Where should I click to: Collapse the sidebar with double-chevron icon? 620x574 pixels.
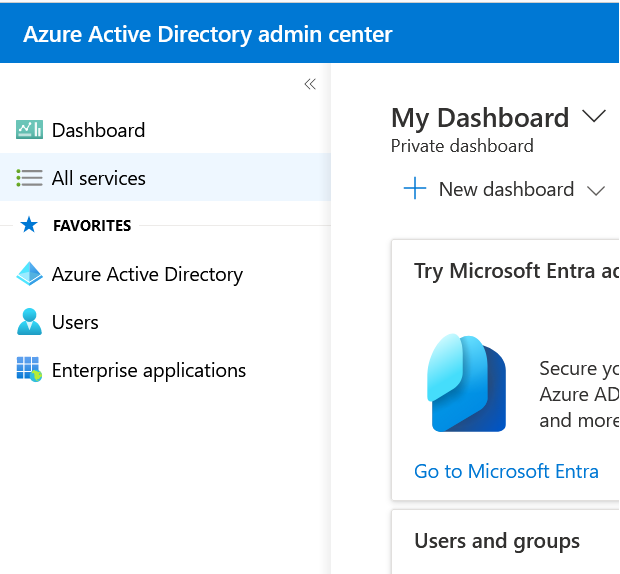(x=310, y=84)
